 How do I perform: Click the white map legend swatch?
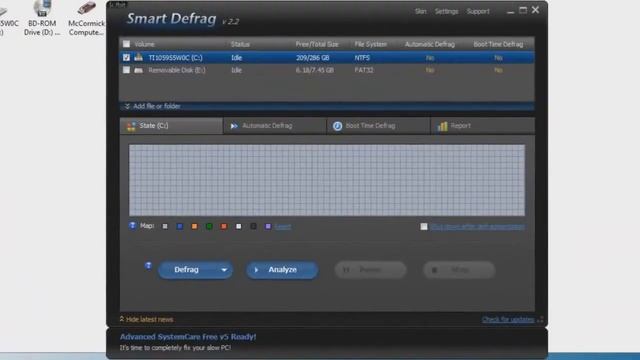[x=238, y=226]
